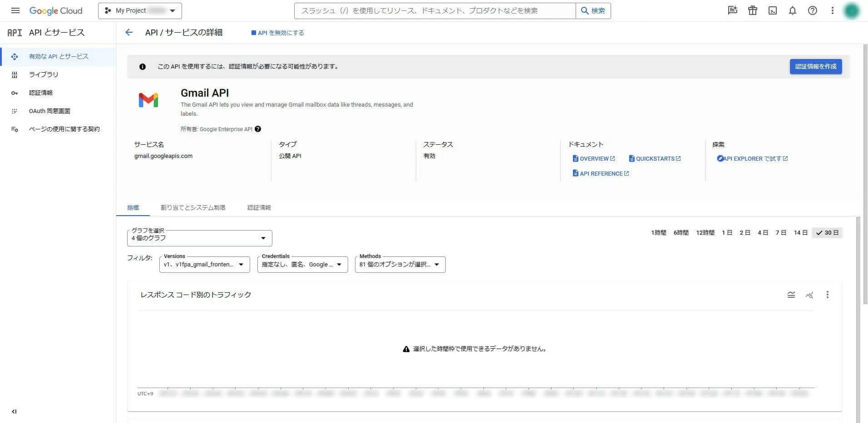Image resolution: width=868 pixels, height=423 pixels.
Task: Click the 検索 search button
Action: (x=593, y=10)
